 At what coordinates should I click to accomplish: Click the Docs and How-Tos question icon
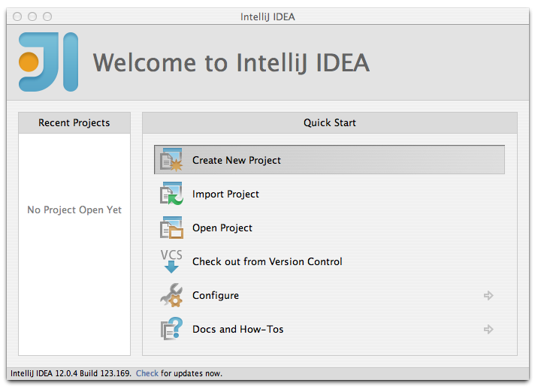(171, 329)
